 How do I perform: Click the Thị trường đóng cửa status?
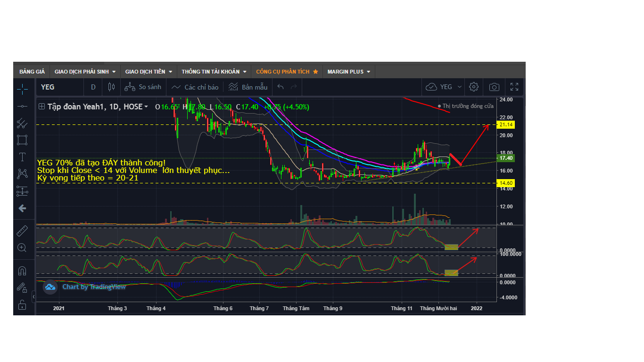coord(465,106)
